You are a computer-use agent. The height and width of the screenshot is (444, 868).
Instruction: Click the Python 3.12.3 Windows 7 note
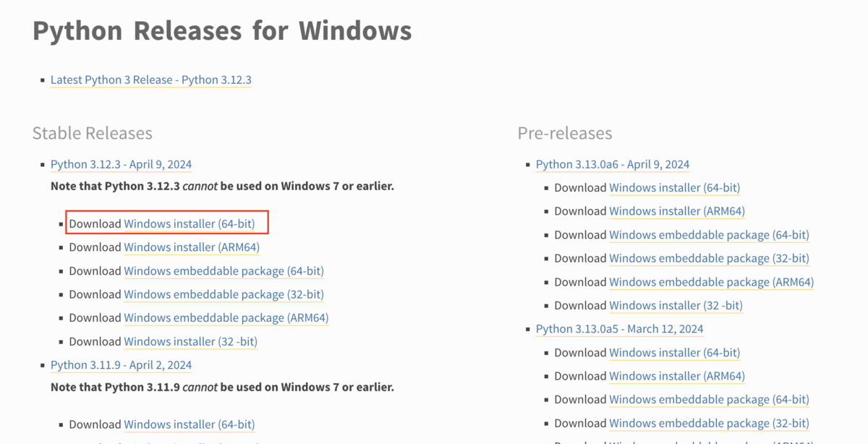click(x=222, y=187)
